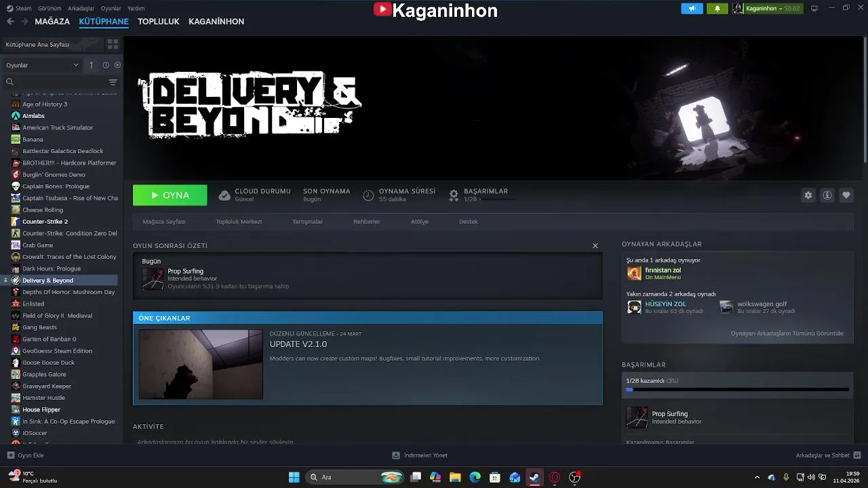The width and height of the screenshot is (868, 488).
Task: Click the main page vertical scrollbar
Action: coord(865,98)
